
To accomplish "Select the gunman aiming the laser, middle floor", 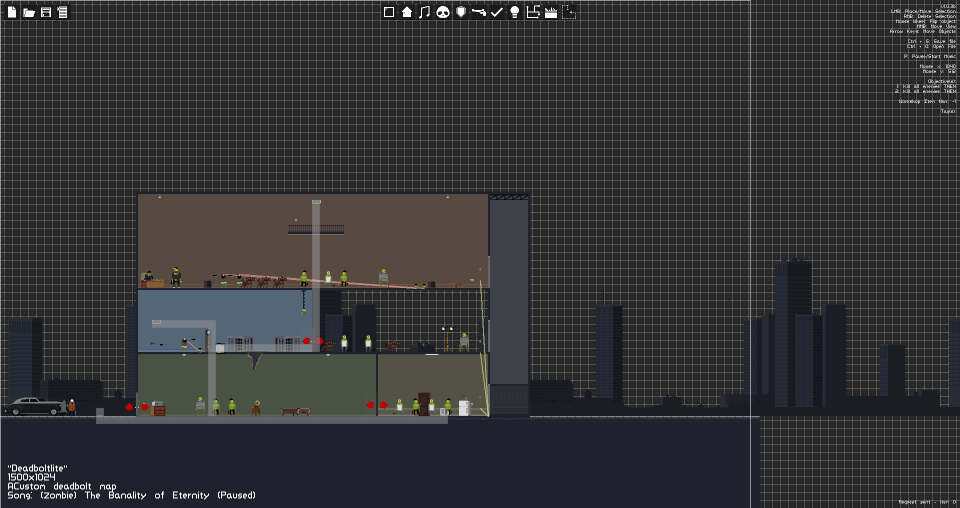I will (x=184, y=345).
